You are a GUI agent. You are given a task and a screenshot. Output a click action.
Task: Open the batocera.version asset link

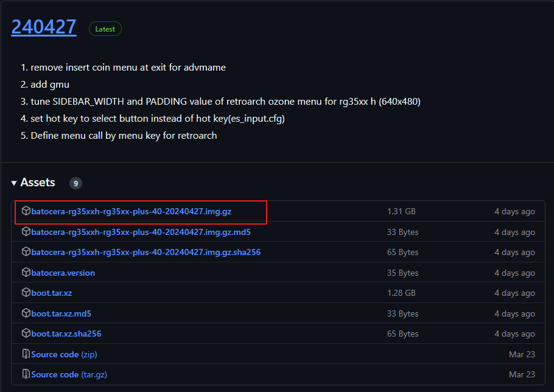point(63,273)
